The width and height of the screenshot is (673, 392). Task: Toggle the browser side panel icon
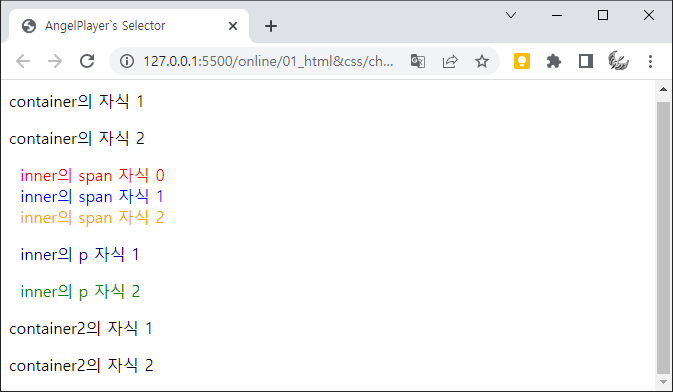586,61
